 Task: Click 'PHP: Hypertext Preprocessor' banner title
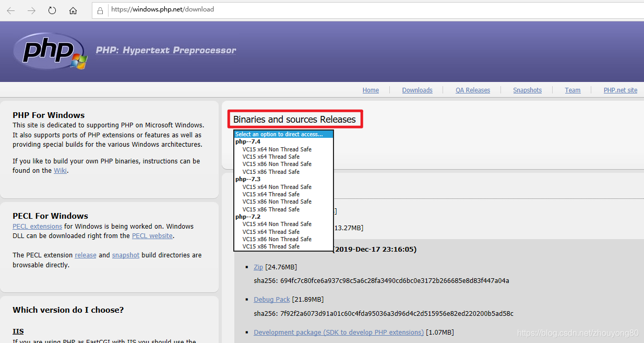(166, 51)
